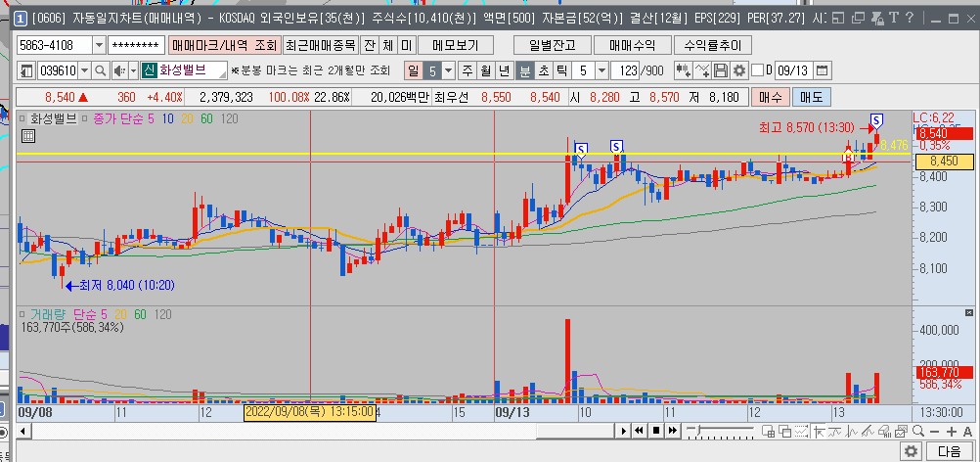Open 일별잔고 tab button

[552, 45]
